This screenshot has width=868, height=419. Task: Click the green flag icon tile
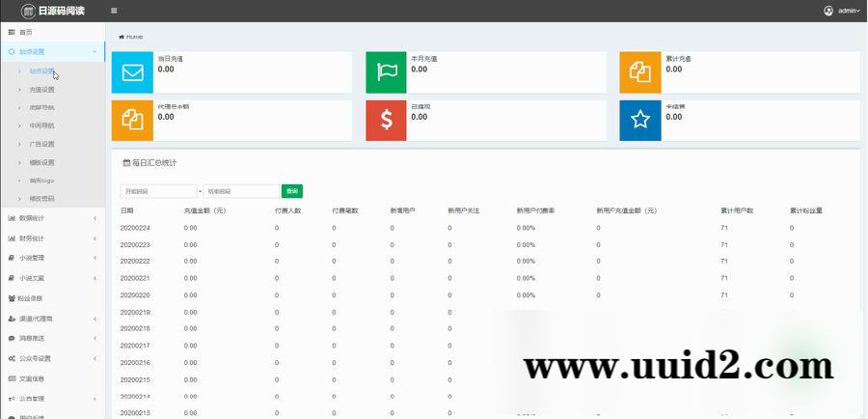click(x=387, y=72)
